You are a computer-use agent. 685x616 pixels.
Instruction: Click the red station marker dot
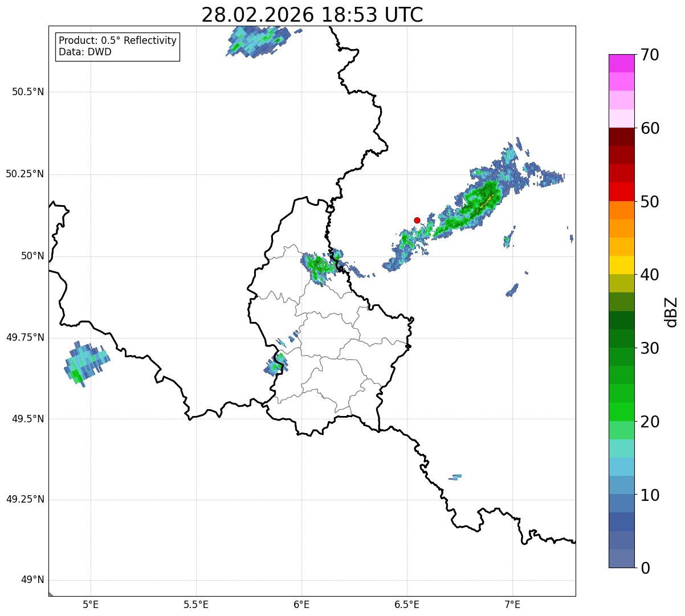(x=417, y=220)
